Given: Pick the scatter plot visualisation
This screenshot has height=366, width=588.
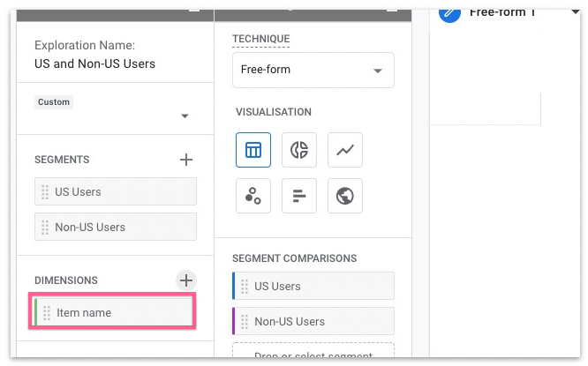Looking at the screenshot, I should 253,196.
